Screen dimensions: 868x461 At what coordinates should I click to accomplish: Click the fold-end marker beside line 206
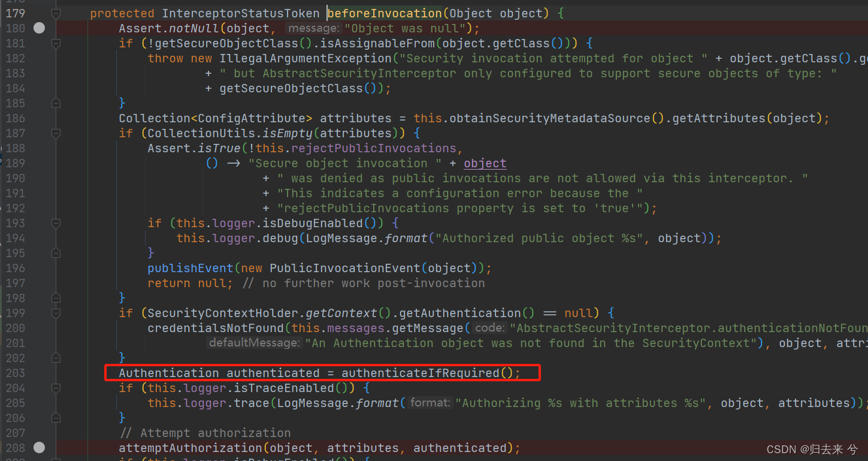pyautogui.click(x=56, y=418)
